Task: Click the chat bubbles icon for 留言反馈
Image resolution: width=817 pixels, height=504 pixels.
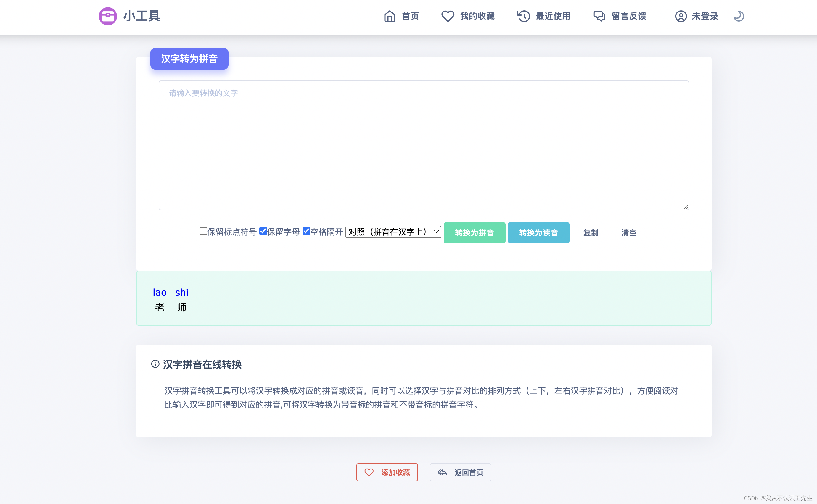Action: (x=599, y=16)
